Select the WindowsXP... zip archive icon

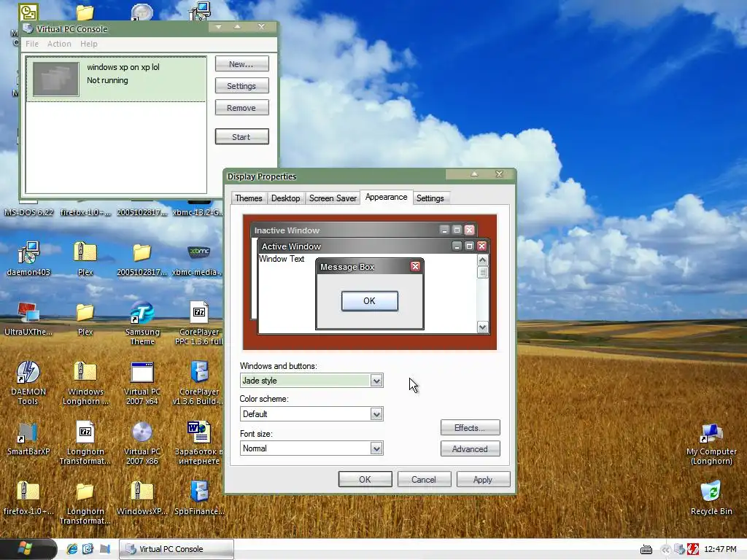click(x=142, y=492)
